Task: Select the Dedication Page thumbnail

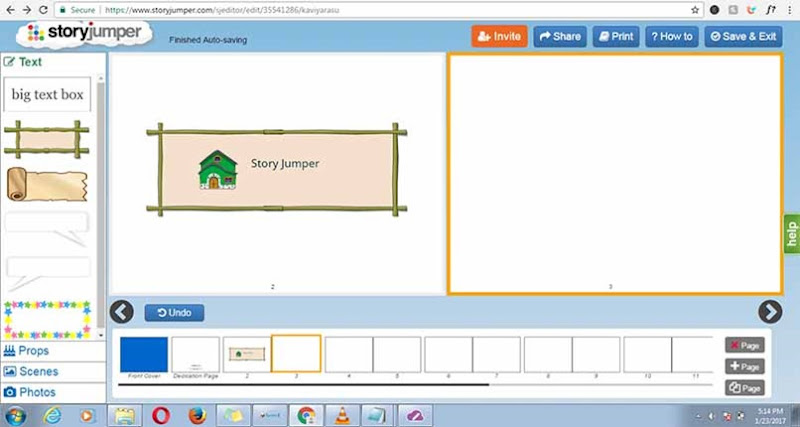Action: click(196, 354)
